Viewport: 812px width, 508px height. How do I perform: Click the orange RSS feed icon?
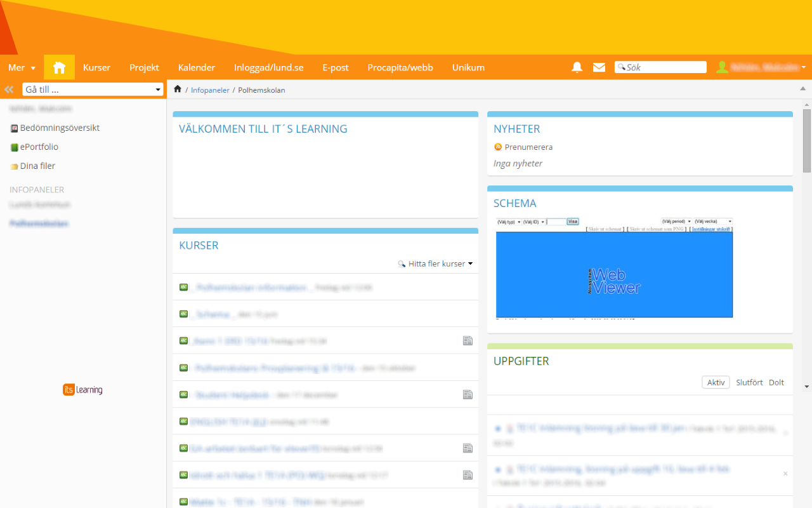pos(498,147)
